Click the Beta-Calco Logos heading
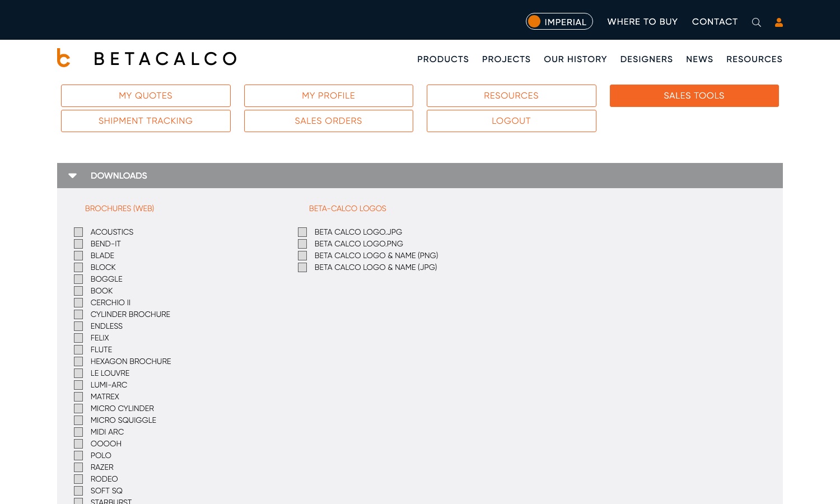 (348, 208)
